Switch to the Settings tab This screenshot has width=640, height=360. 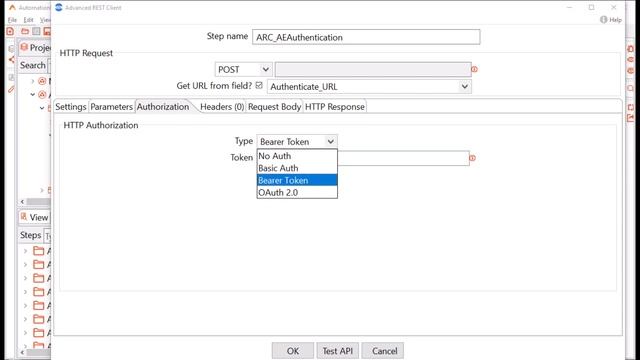(x=71, y=107)
